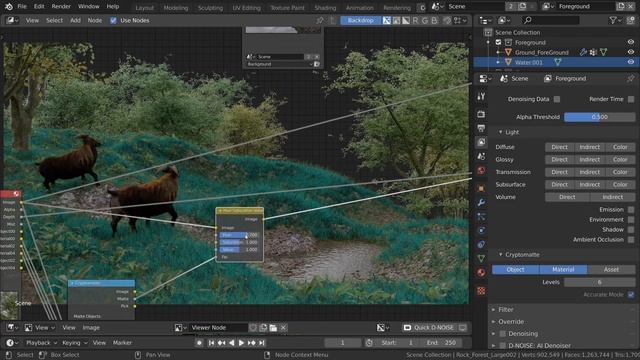
Task: Select Water.001 in outliner
Action: coord(529,62)
